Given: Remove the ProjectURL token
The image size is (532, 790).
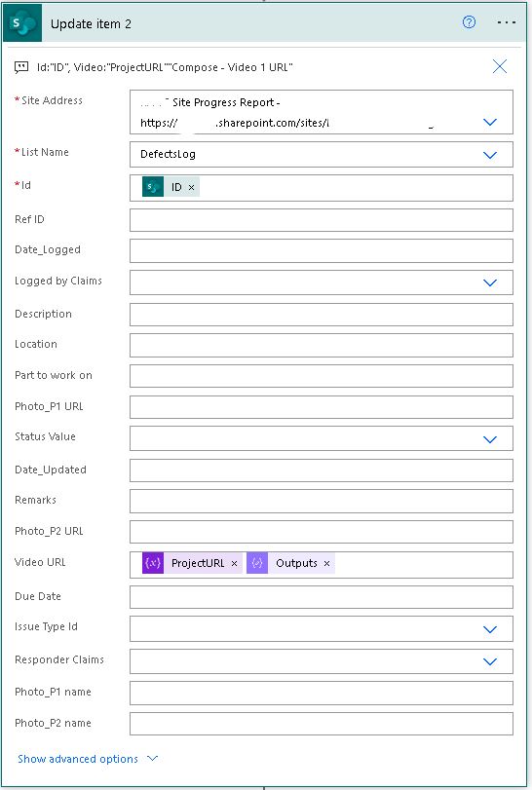Looking at the screenshot, I should click(234, 564).
